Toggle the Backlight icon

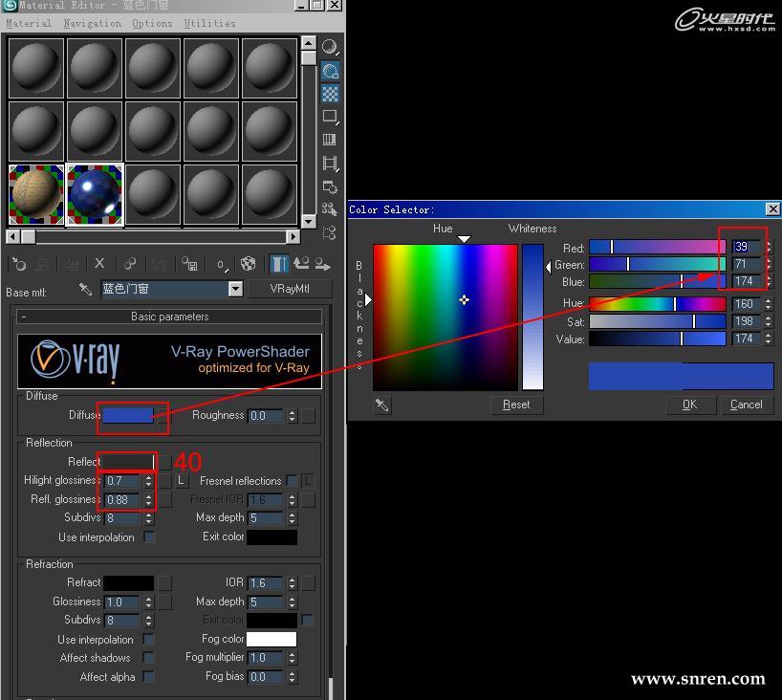point(330,71)
